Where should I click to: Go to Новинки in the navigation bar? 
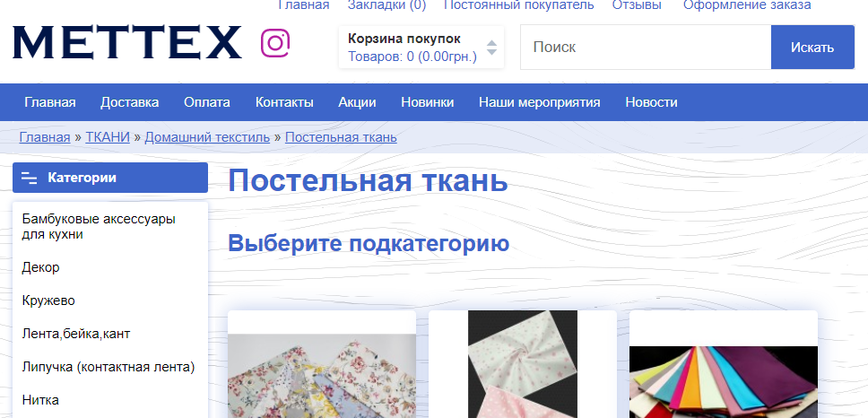click(x=427, y=102)
